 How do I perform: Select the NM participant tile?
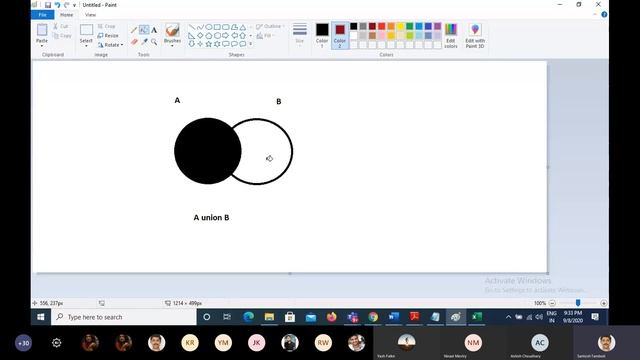(473, 342)
